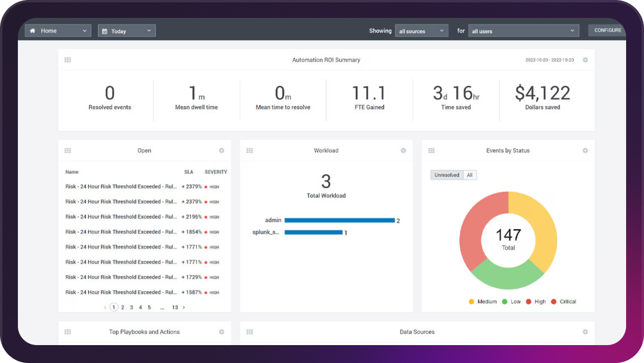Go to page 2 of open events
This screenshot has height=363, width=644.
(x=123, y=307)
